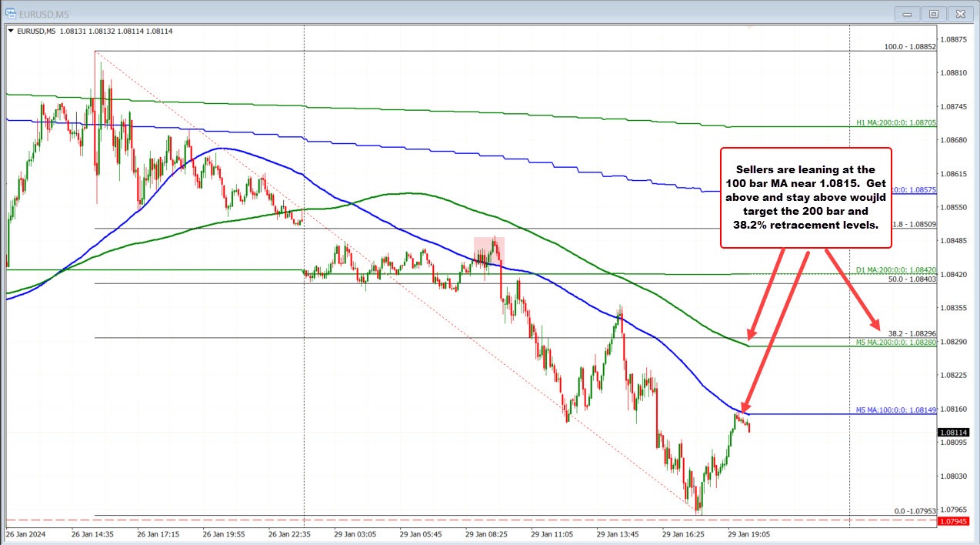980x545 pixels.
Task: Click the chart icon in the title bar
Action: pyautogui.click(x=11, y=13)
